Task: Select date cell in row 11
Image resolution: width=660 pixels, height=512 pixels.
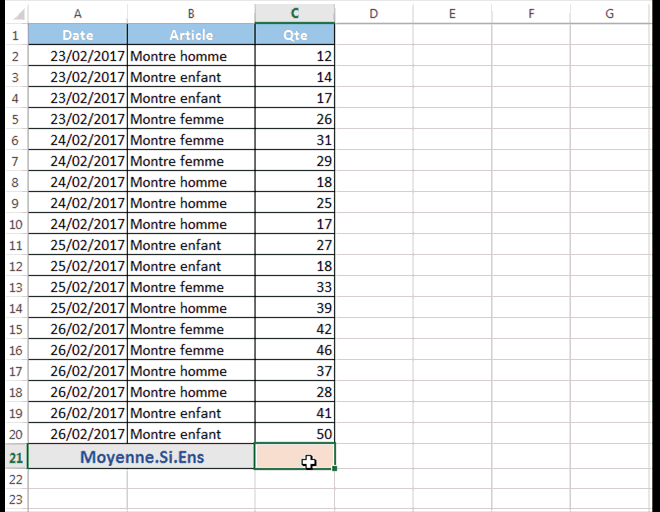Action: (78, 245)
